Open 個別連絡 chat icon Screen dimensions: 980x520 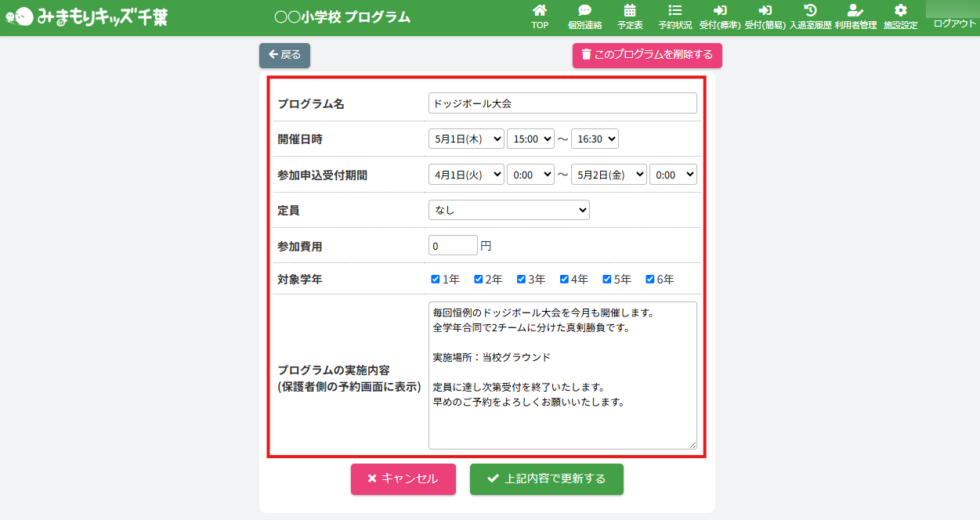point(584,11)
